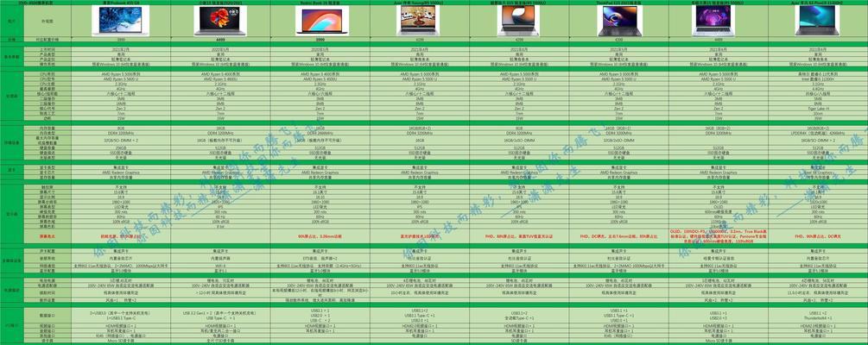Click the 32GB/SO-DIMM × 2 cell under ProBook

pyautogui.click(x=121, y=140)
